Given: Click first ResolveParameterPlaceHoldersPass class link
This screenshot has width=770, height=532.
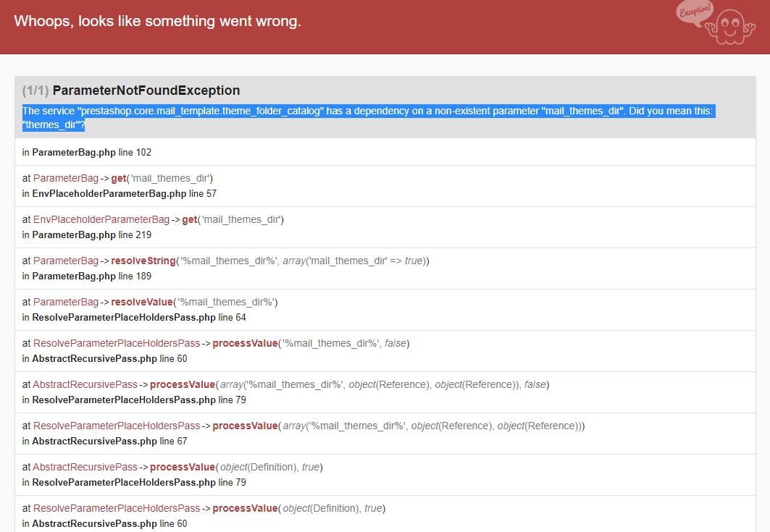Looking at the screenshot, I should pos(117,343).
